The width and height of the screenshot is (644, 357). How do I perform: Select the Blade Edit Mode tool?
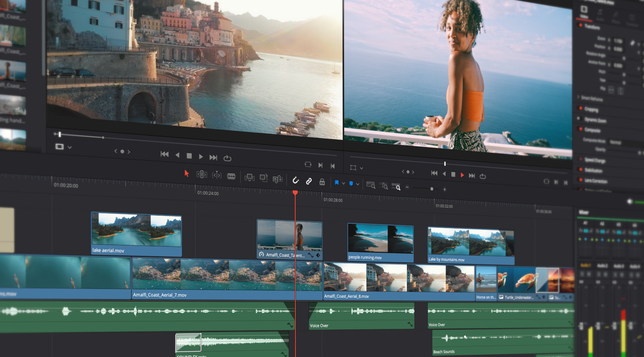coord(231,176)
